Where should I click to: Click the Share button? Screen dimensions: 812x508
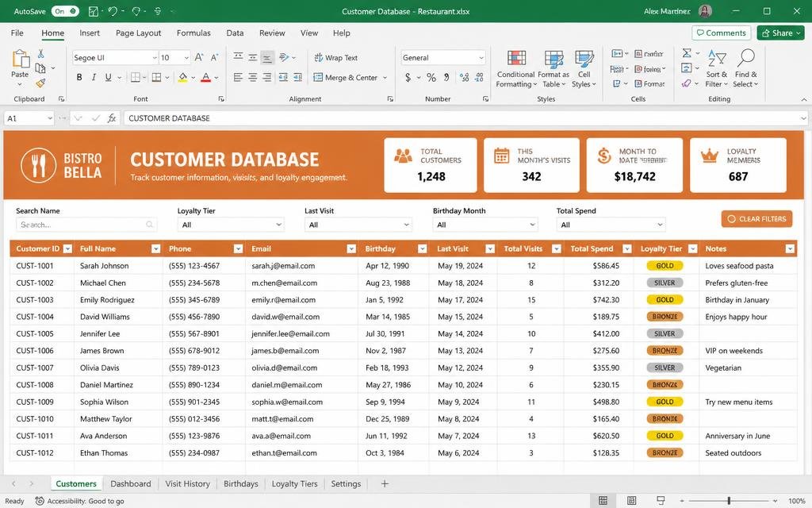coord(782,33)
